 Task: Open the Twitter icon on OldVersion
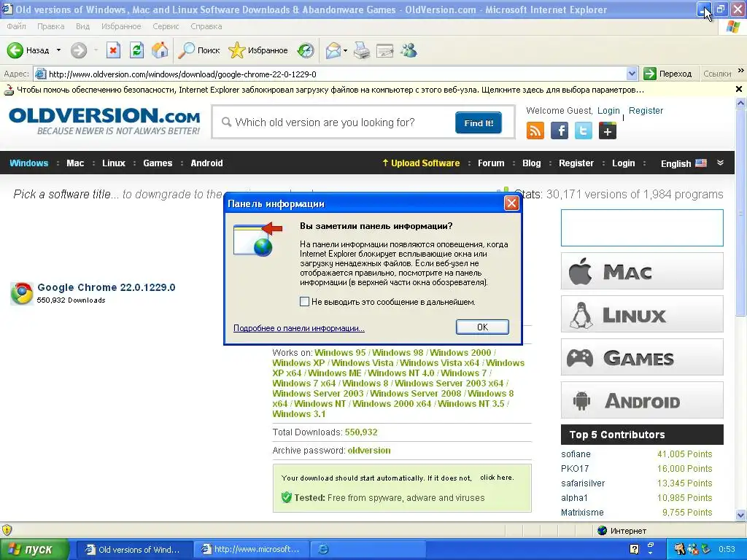[x=583, y=131]
